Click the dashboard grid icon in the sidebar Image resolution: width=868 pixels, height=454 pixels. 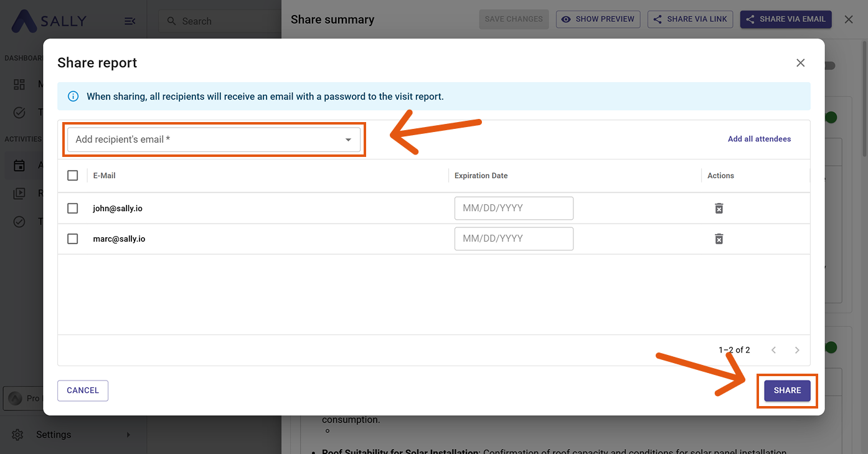point(19,85)
